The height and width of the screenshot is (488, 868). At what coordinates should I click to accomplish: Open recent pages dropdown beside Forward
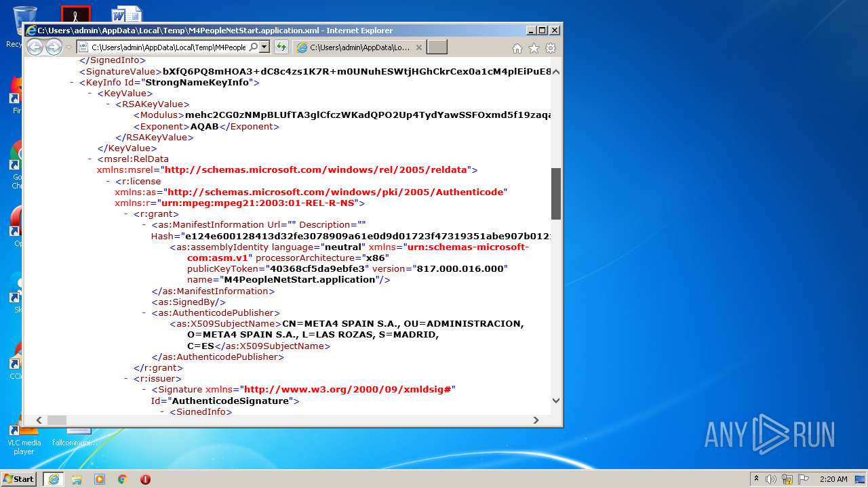(x=68, y=47)
